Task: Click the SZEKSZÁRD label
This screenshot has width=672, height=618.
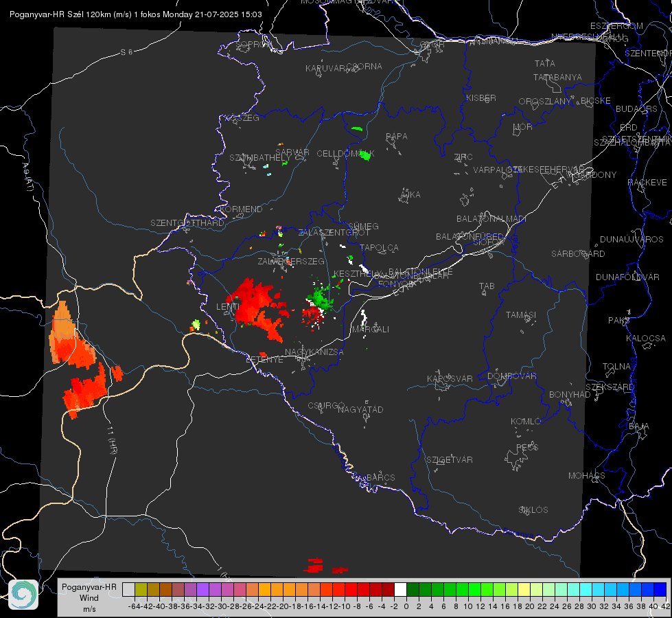Action: 610,387
